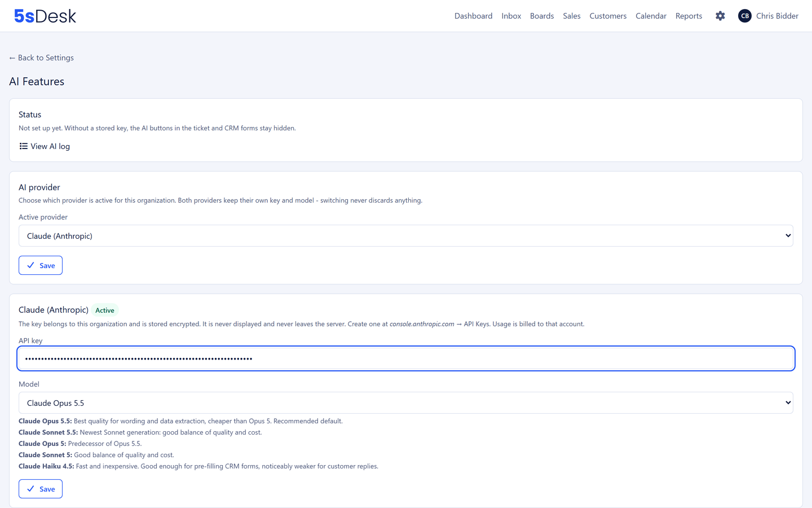Image resolution: width=812 pixels, height=508 pixels.
Task: Open the Reports section
Action: [689, 16]
